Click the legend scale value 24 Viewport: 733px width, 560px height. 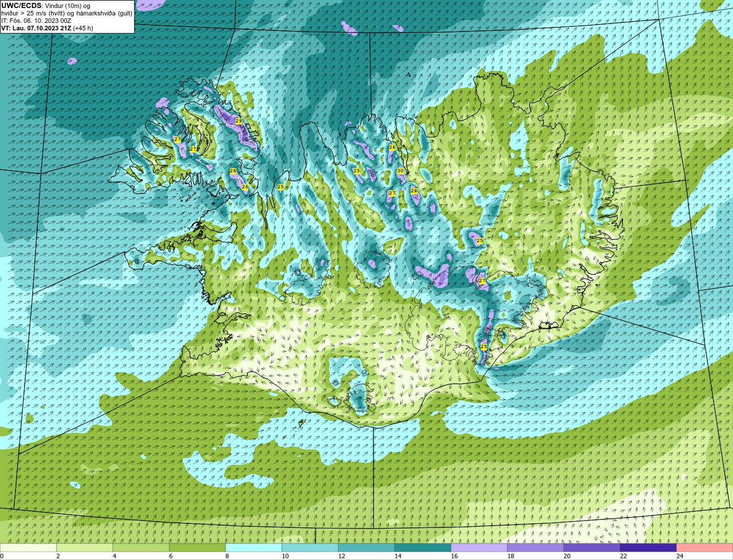coord(680,556)
